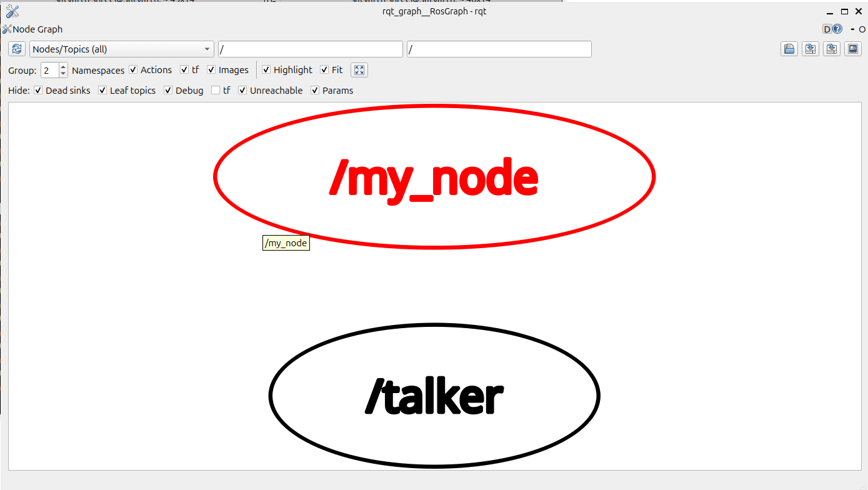Screen dimensions: 868x490
Task: Click the D dock-widget button
Action: pyautogui.click(x=827, y=29)
